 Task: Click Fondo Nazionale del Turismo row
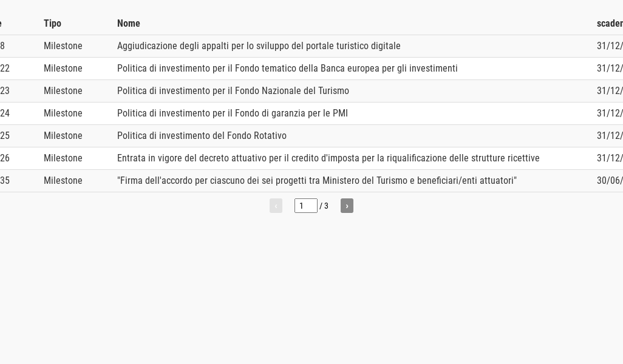tap(233, 91)
